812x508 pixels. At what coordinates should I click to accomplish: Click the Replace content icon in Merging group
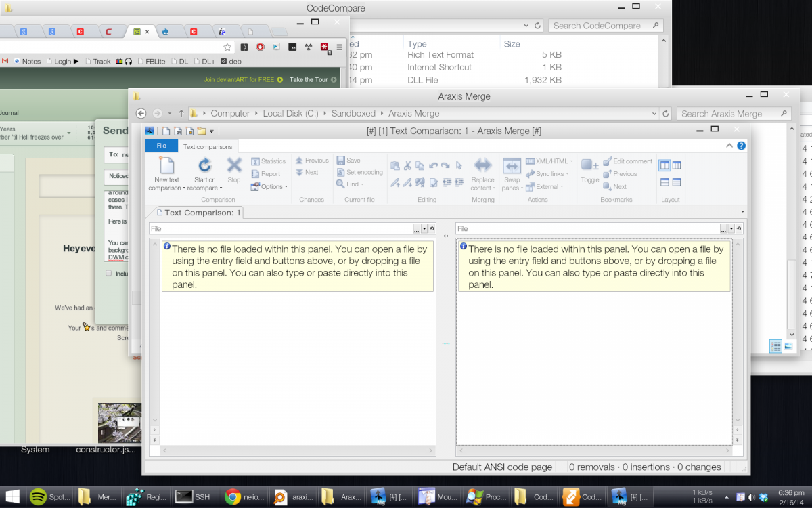(482, 165)
